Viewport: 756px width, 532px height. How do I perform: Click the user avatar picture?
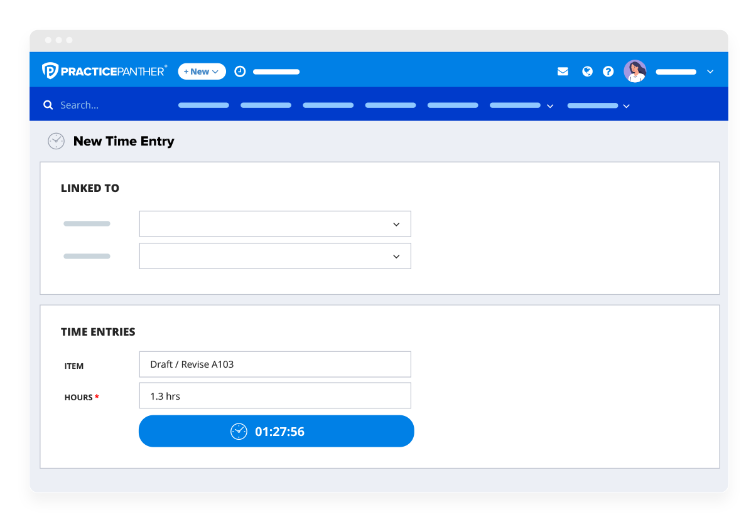[x=635, y=72]
